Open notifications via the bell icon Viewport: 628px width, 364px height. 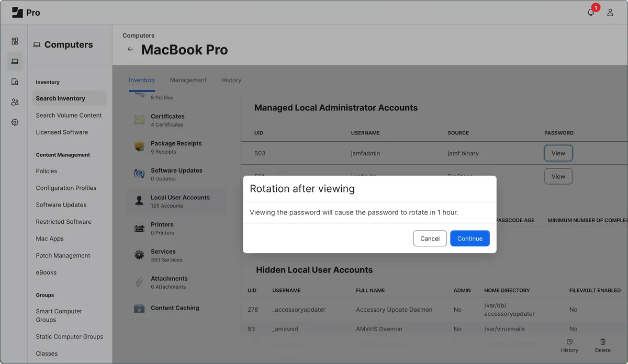tap(591, 12)
